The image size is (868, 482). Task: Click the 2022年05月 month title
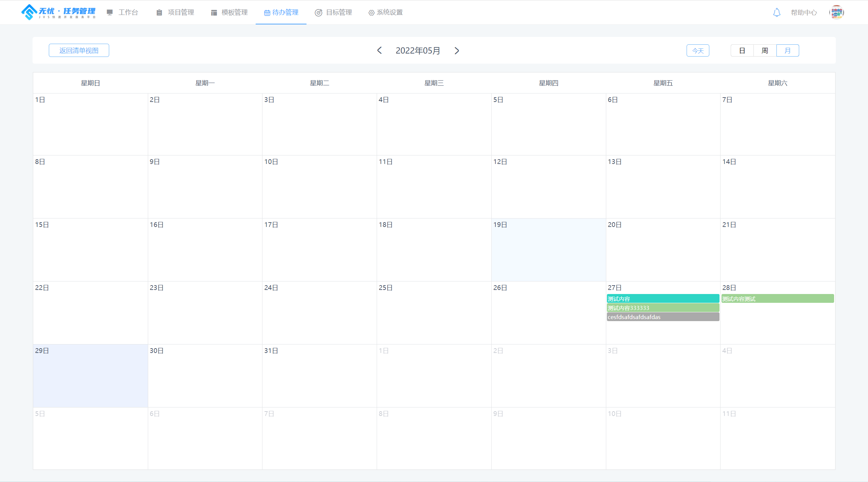(418, 50)
